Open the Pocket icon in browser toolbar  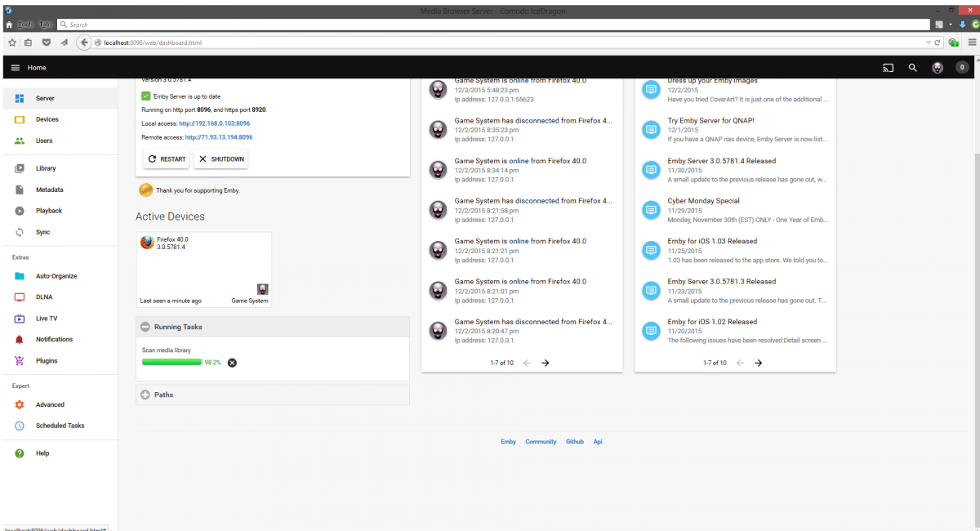click(47, 42)
